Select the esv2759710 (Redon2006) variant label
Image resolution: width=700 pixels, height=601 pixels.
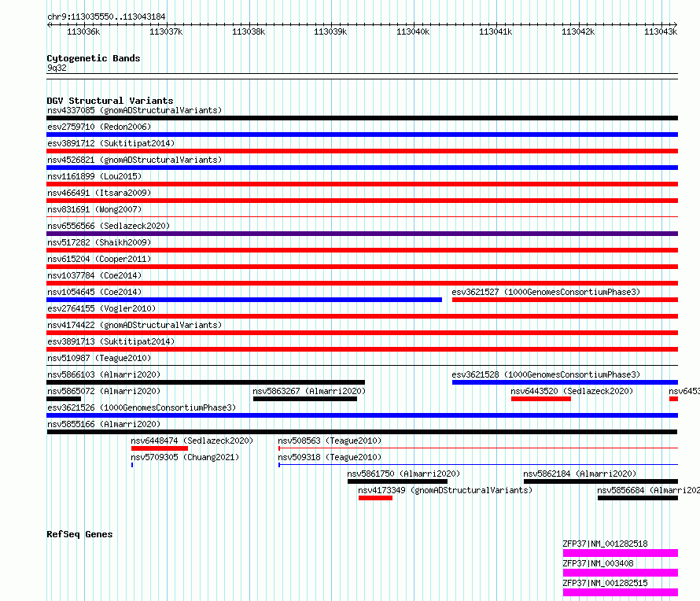(99, 127)
